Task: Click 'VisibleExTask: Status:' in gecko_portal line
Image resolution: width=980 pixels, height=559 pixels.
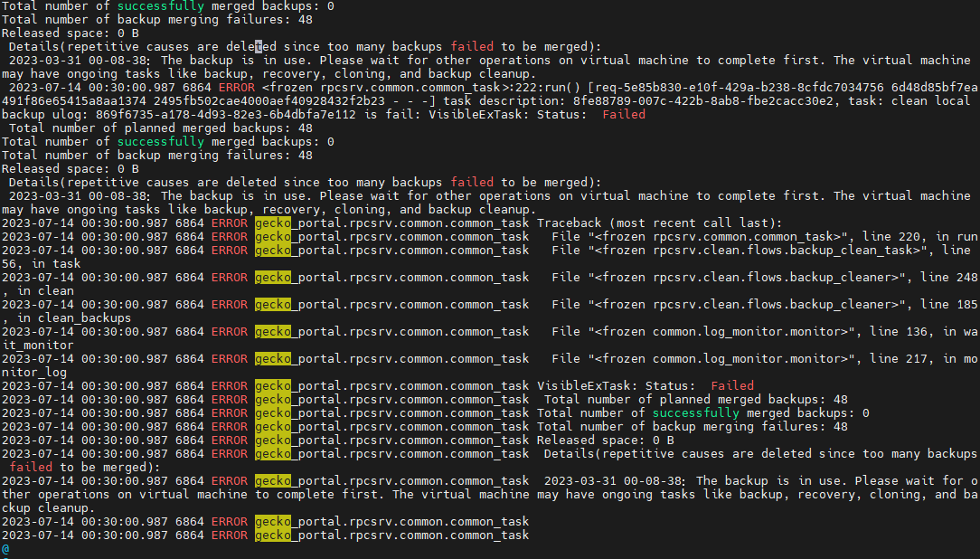Action: point(617,386)
